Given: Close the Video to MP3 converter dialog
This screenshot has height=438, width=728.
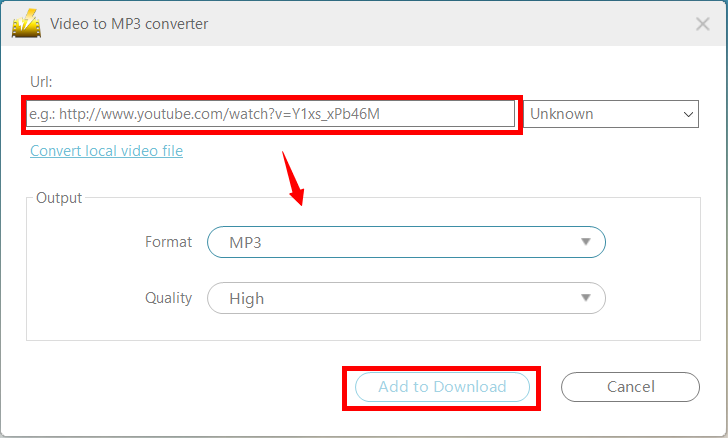Looking at the screenshot, I should pos(700,24).
